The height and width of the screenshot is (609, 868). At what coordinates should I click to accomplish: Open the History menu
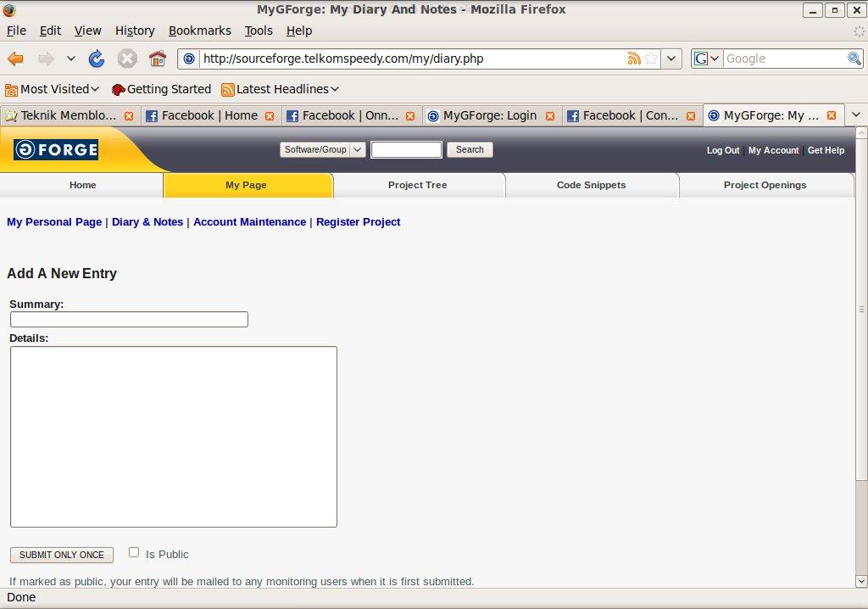point(135,31)
